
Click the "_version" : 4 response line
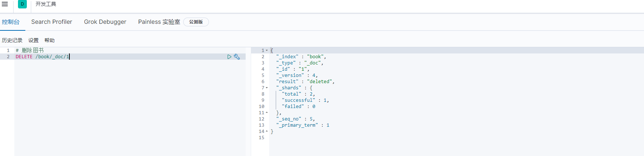(x=297, y=75)
